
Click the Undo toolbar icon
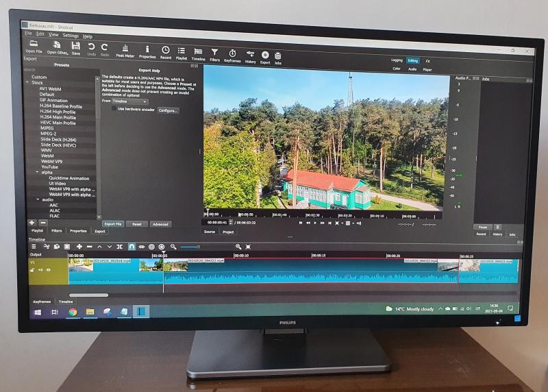click(91, 49)
